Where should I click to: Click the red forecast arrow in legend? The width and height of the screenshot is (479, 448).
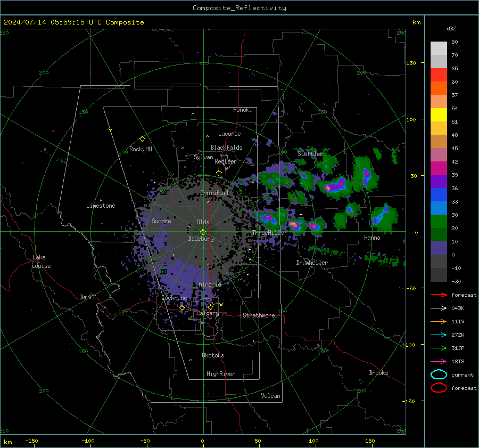click(x=439, y=295)
